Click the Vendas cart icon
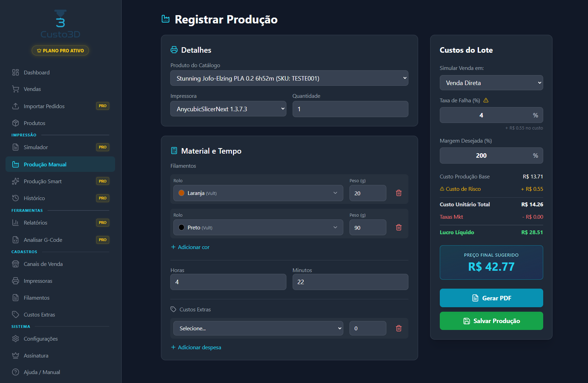 (16, 89)
